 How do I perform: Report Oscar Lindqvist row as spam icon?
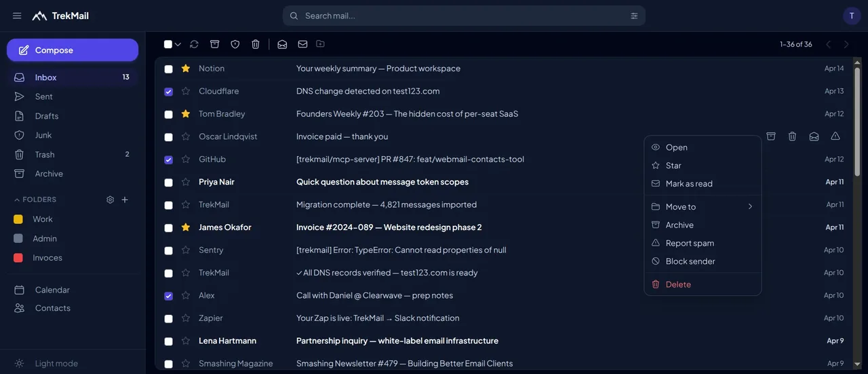[x=835, y=136]
